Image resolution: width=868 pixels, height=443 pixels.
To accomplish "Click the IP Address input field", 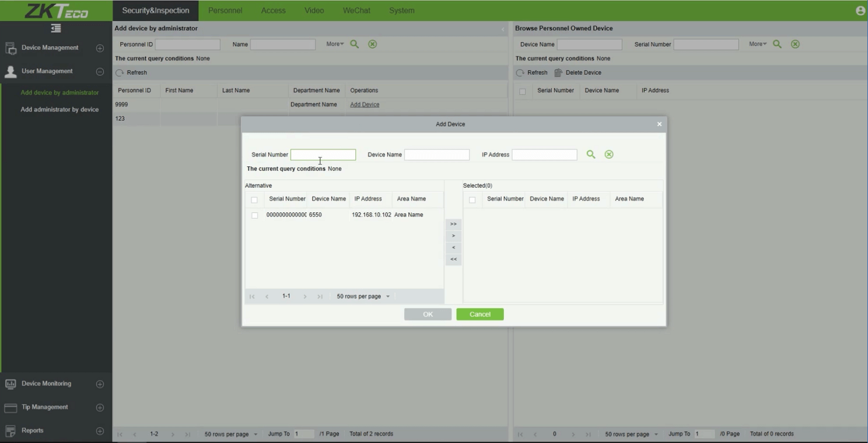I will (544, 155).
